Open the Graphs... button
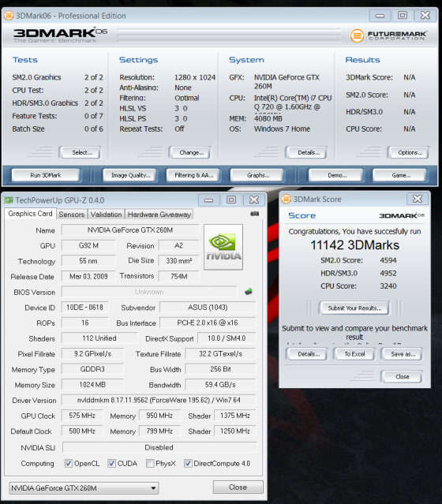The image size is (442, 504). (x=257, y=175)
